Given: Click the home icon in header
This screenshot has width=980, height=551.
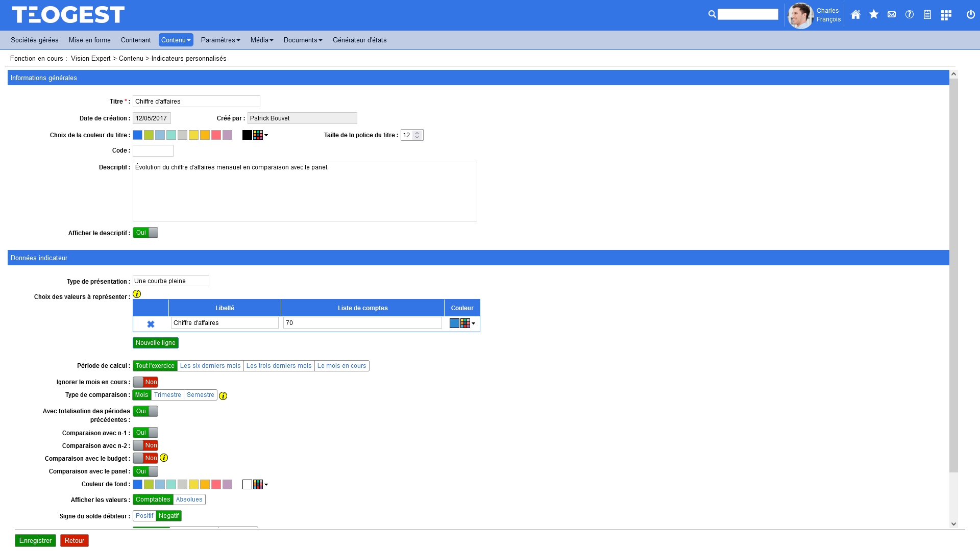Looking at the screenshot, I should (x=855, y=15).
